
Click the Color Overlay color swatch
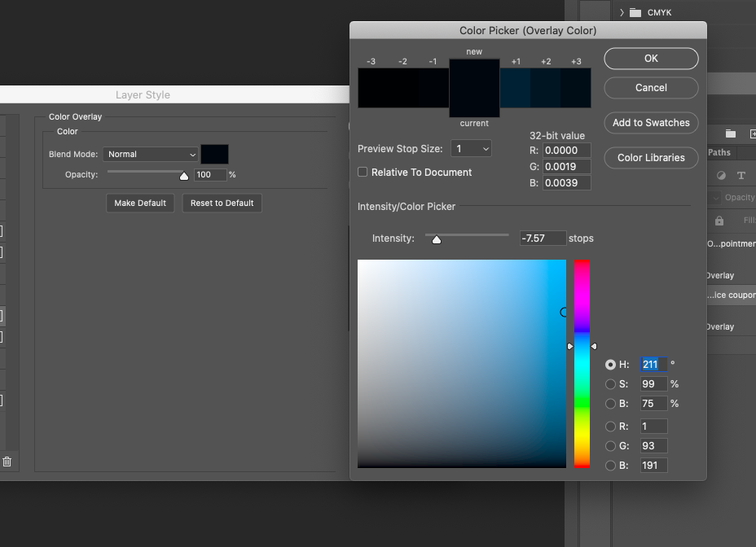[x=214, y=154]
